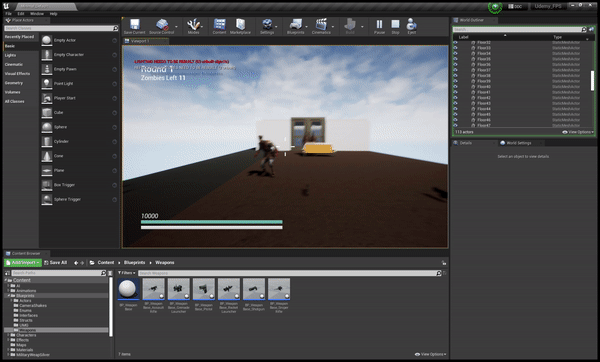
Task: Open the Cinematics toolbar icon
Action: pyautogui.click(x=321, y=24)
